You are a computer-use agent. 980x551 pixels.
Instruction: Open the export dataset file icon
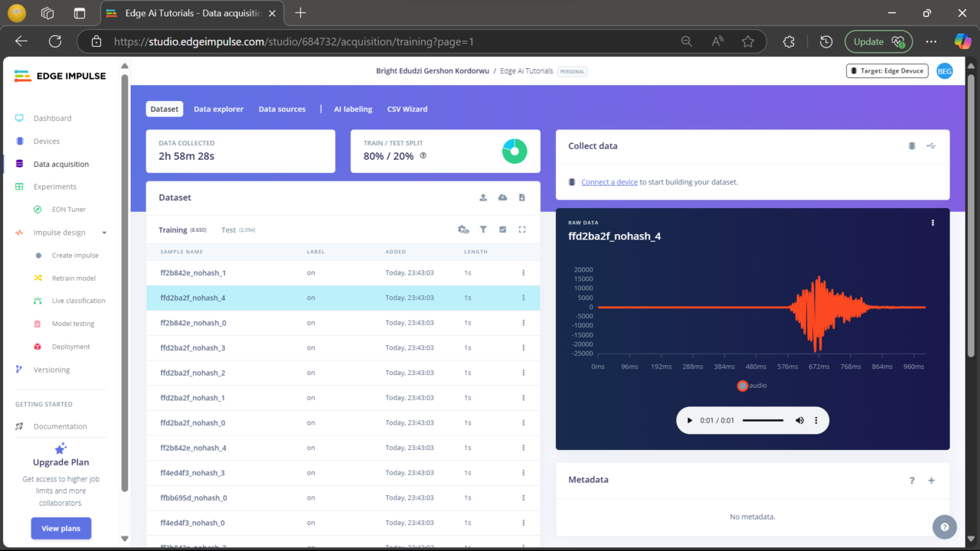[521, 197]
